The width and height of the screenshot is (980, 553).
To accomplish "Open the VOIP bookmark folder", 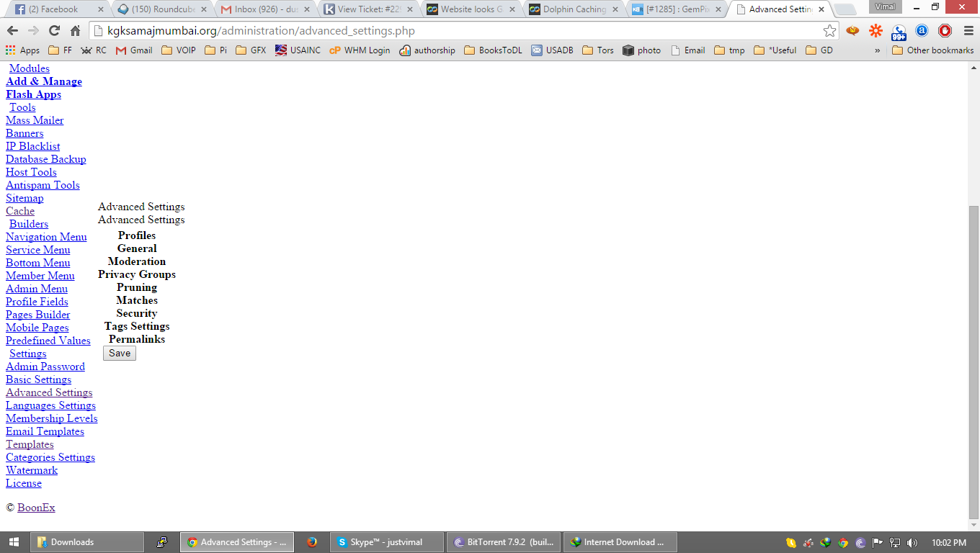I will [x=179, y=50].
